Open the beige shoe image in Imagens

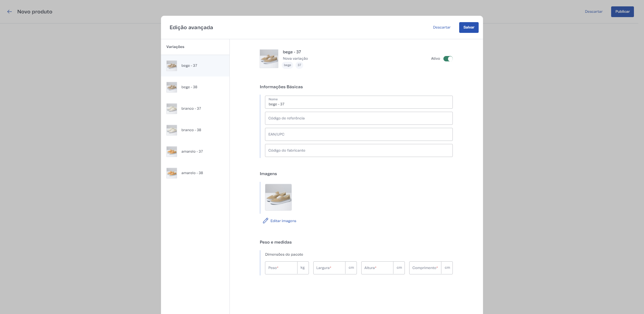pos(278,197)
